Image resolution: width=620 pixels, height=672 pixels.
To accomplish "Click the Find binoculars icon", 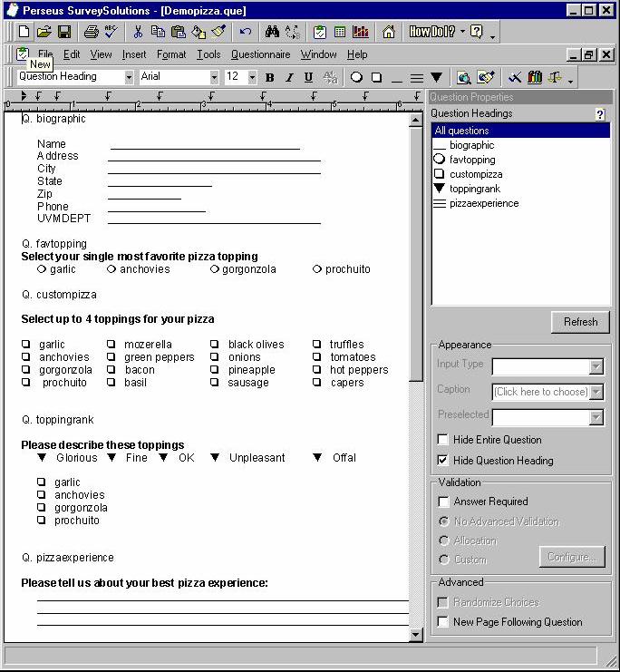I will coord(272,32).
